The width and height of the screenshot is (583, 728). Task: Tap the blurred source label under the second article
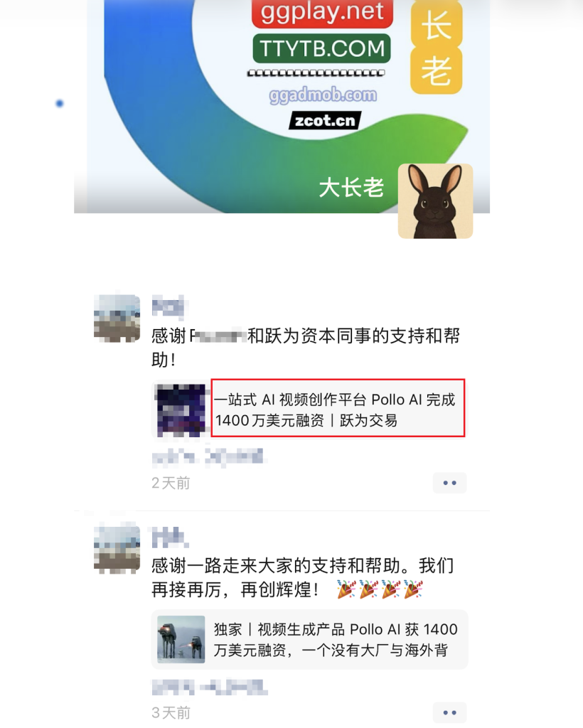(x=209, y=687)
